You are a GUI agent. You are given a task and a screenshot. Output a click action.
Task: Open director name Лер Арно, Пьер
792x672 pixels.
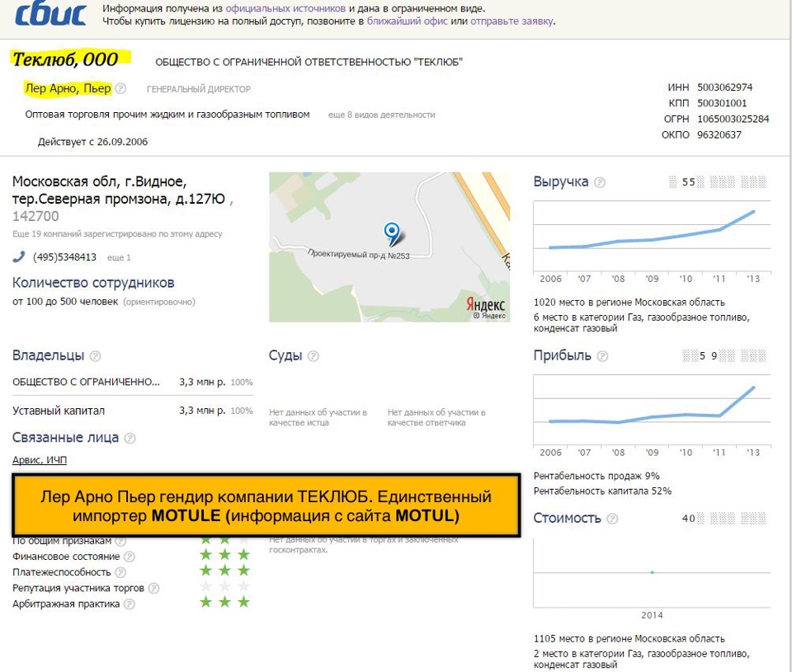(68, 88)
